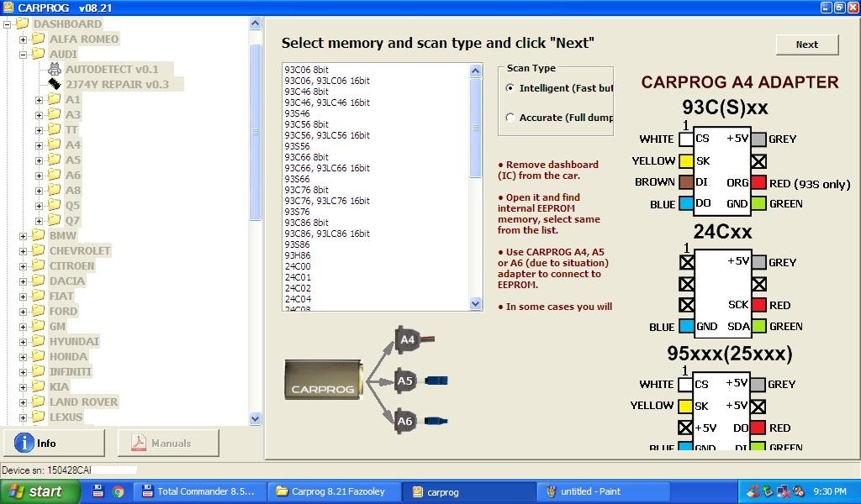Switch to Carprog 8.21 Fazooley taskbar item
Viewport: 861px width, 504px height.
[x=335, y=491]
